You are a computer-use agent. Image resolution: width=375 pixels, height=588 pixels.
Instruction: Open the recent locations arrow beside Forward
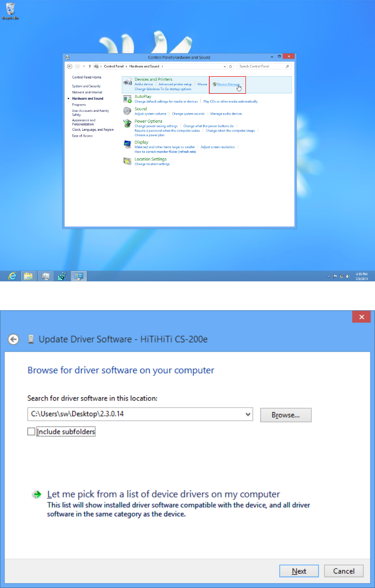tap(83, 66)
